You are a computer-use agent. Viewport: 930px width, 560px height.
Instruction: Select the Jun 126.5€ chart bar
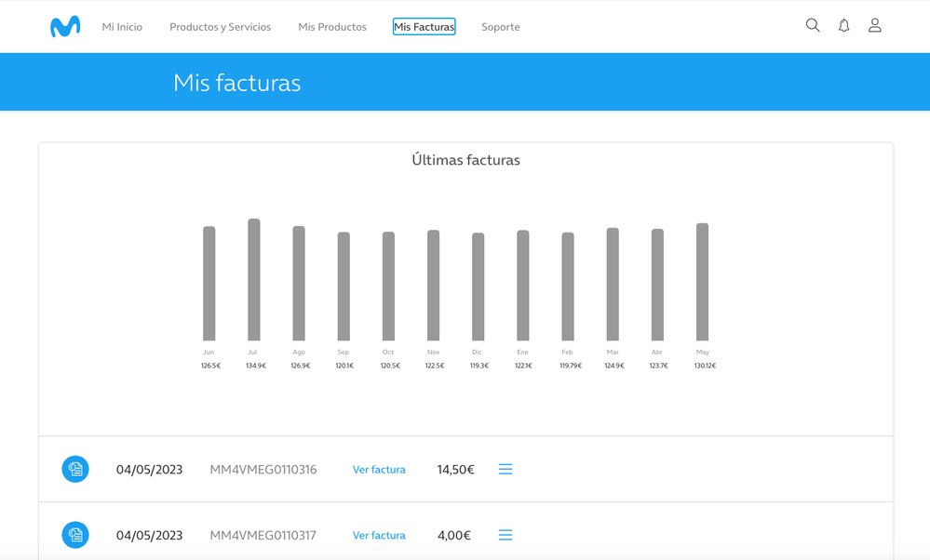click(x=209, y=284)
